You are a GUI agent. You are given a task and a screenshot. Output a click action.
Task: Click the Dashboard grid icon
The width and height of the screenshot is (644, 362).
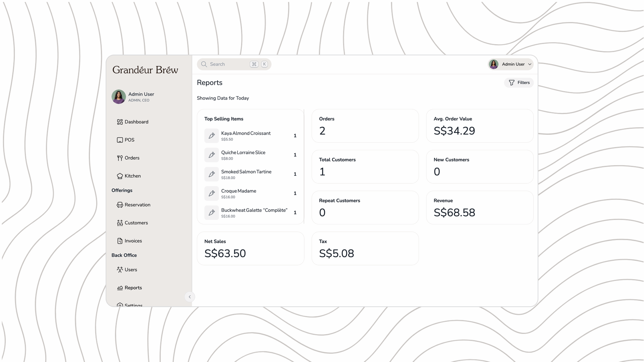(120, 122)
